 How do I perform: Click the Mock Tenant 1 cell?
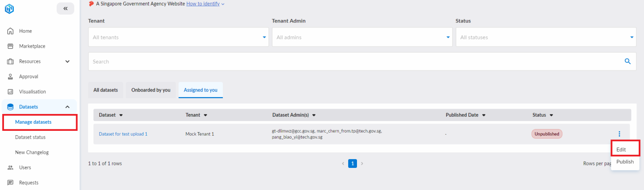200,134
